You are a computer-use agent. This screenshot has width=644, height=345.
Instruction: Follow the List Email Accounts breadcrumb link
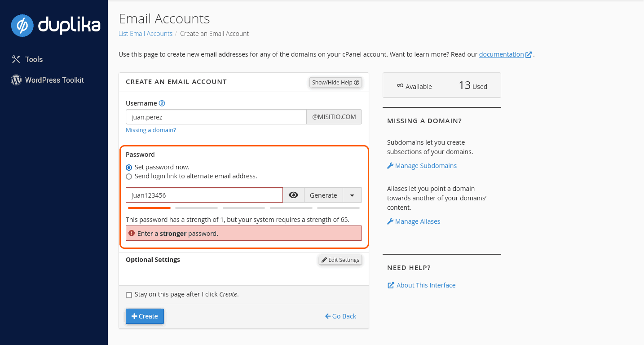point(146,34)
